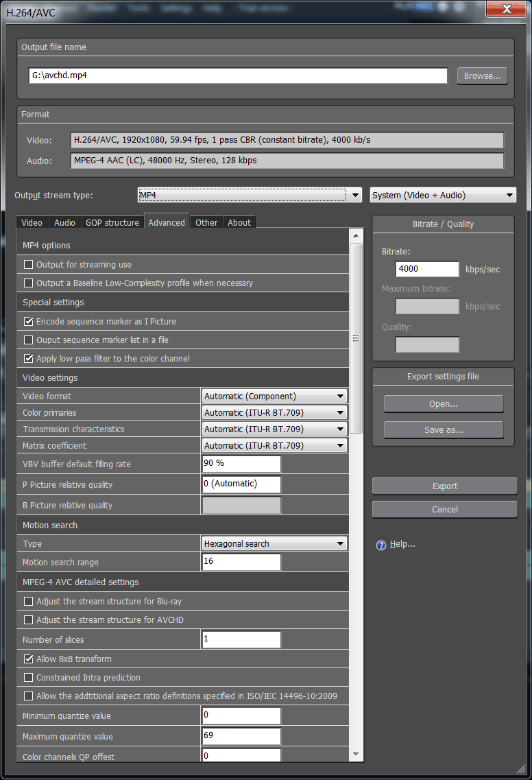Image resolution: width=532 pixels, height=780 pixels.
Task: Disable Apply low pass filter to color channel
Action: click(x=29, y=359)
